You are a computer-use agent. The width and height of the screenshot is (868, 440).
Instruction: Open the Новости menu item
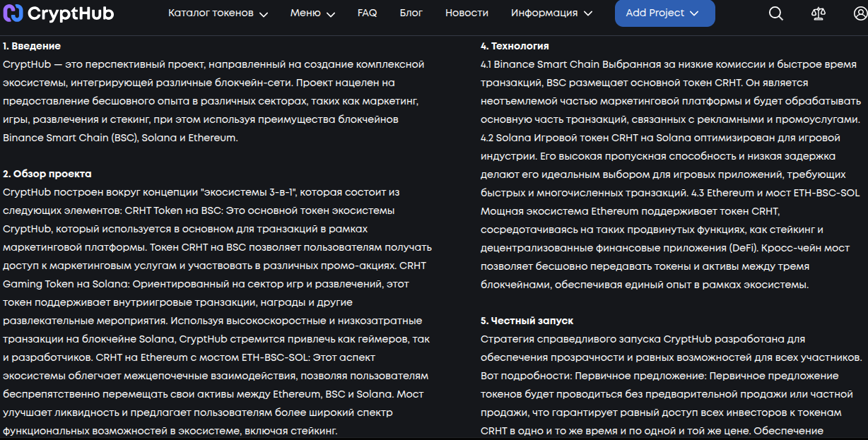[x=467, y=13]
